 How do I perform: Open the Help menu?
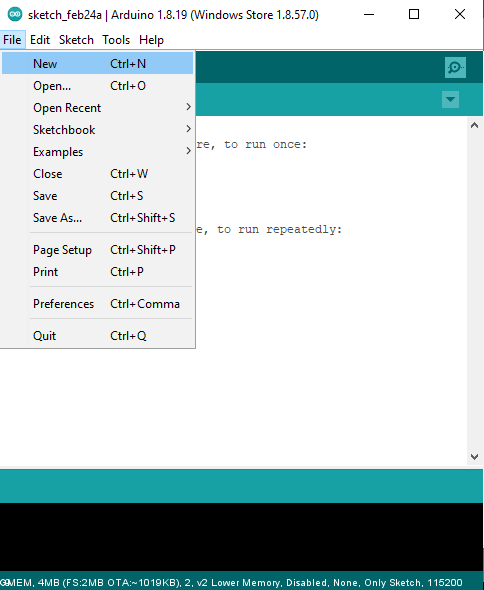click(x=151, y=40)
